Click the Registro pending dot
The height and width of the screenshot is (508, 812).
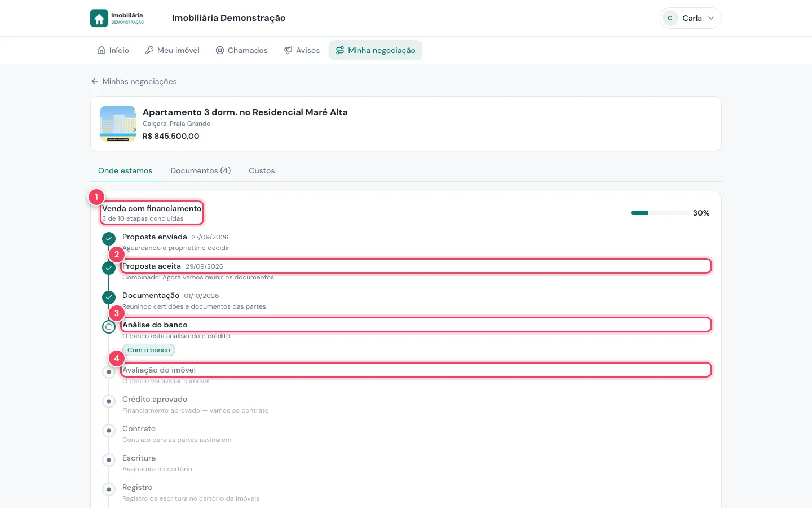[x=109, y=489]
